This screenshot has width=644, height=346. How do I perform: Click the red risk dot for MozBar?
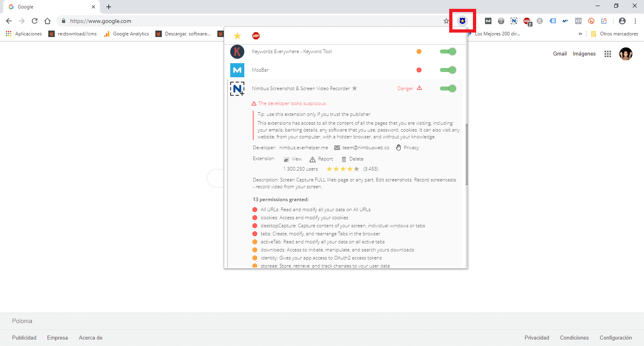pyautogui.click(x=419, y=70)
